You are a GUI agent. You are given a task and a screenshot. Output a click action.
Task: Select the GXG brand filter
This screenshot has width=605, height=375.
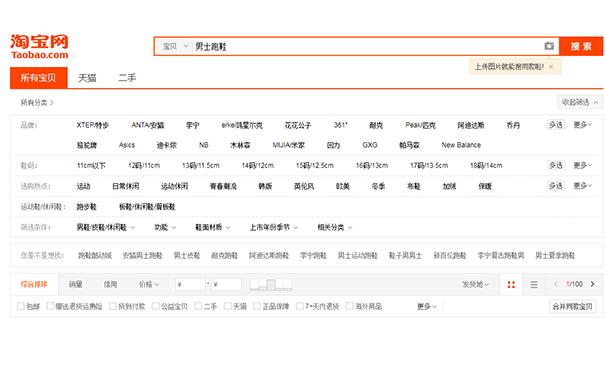click(x=370, y=145)
